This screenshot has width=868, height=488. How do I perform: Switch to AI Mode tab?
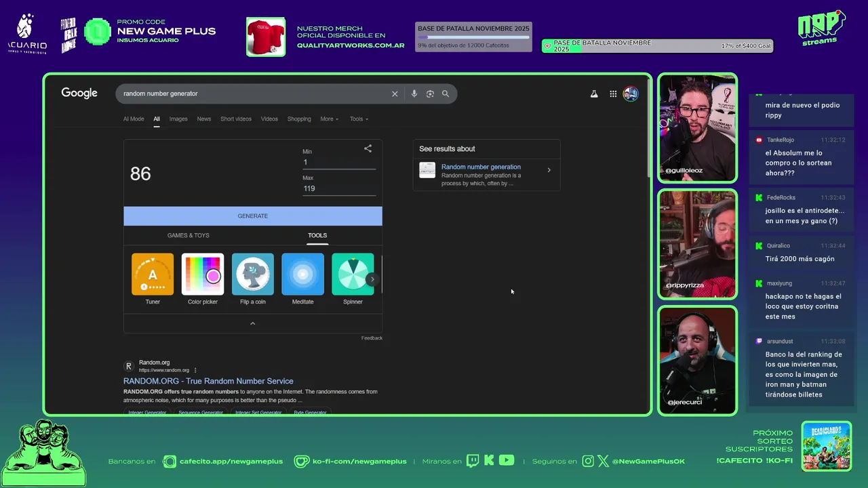134,119
